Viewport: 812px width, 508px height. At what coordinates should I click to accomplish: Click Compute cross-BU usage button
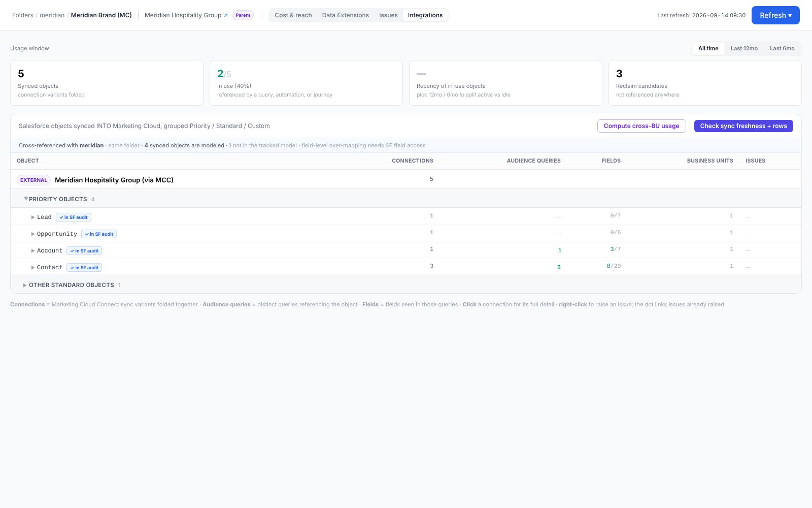point(641,126)
